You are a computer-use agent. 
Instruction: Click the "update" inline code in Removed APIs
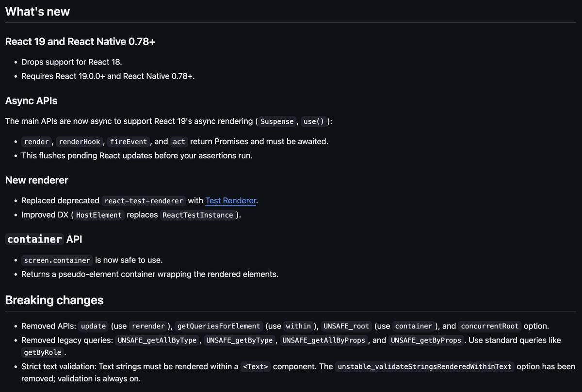coord(93,327)
